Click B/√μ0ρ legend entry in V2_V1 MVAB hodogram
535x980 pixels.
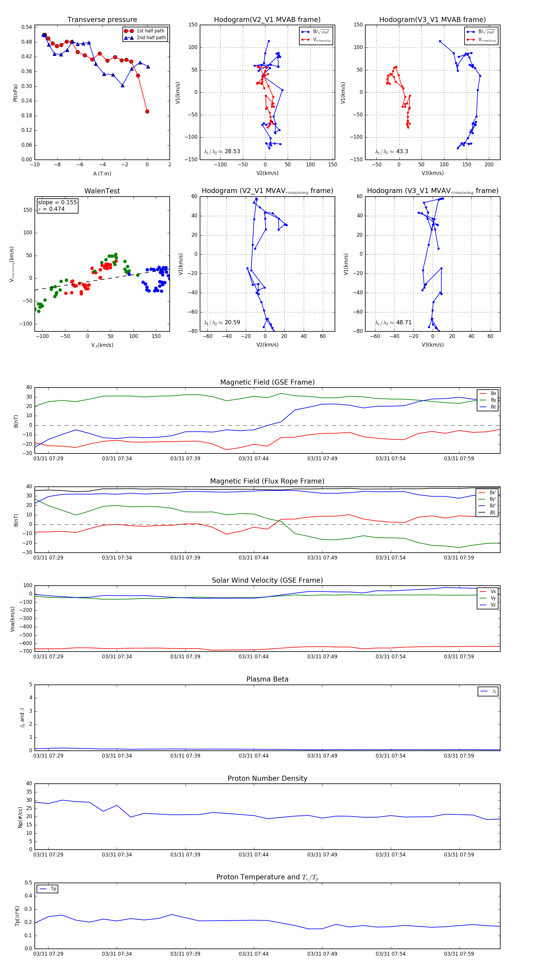pos(316,32)
